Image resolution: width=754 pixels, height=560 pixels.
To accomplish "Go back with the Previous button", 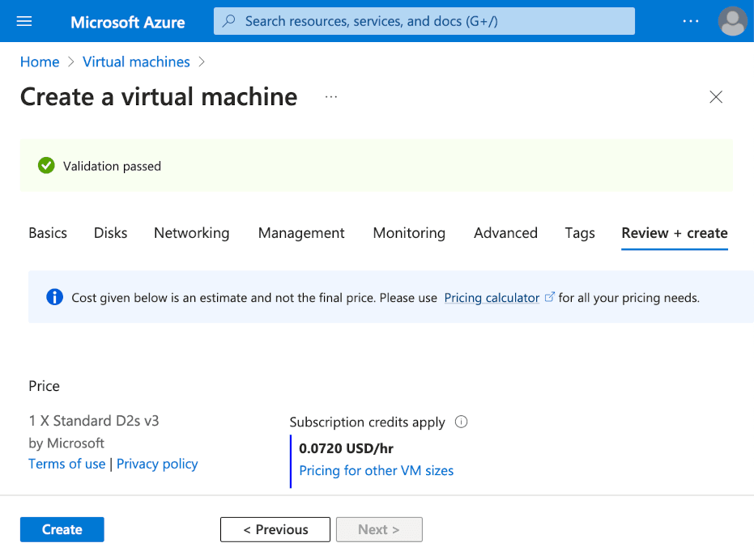I will coord(275,529).
